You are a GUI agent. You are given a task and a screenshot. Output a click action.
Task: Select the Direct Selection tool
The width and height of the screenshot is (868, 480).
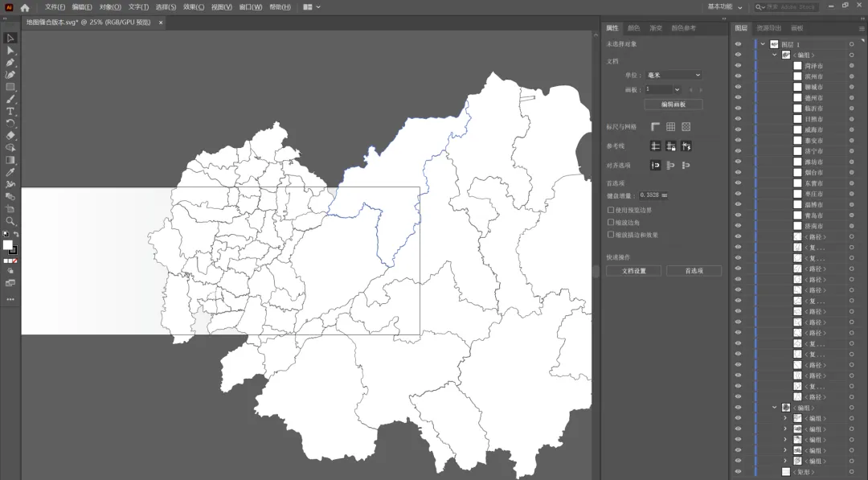pos(10,51)
